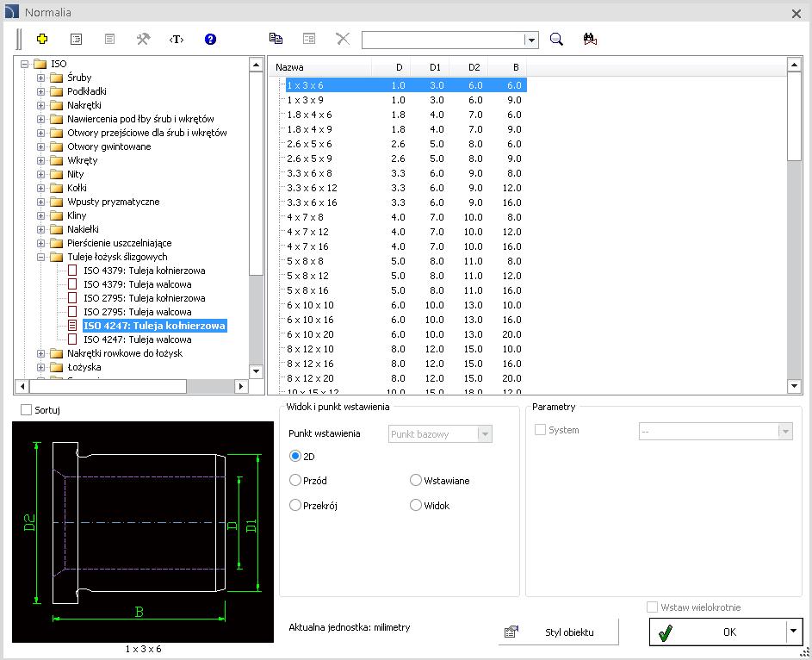Collapse Tuleje łożysk ślizgowych folder
The width and height of the screenshot is (812, 660).
pyautogui.click(x=40, y=257)
